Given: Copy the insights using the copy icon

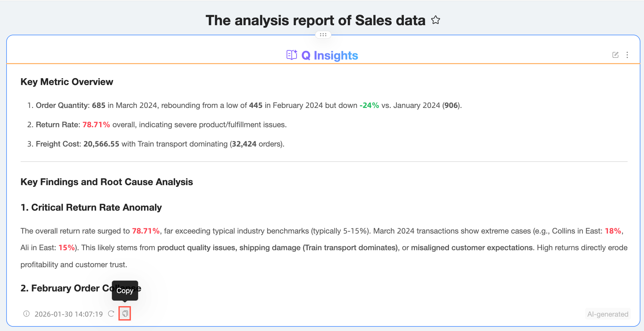Looking at the screenshot, I should click(x=125, y=314).
